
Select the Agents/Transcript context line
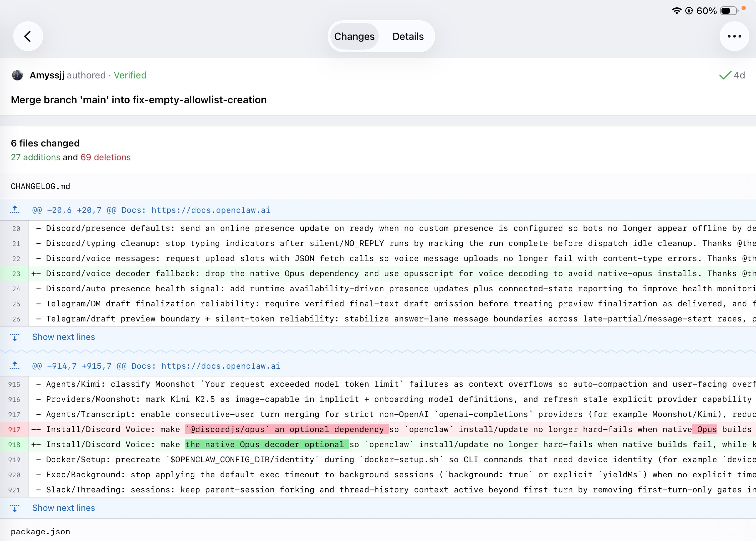378,414
